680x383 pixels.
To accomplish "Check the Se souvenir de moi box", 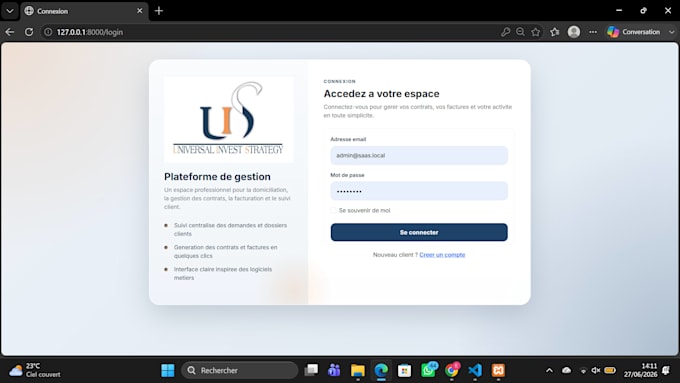I will coord(333,210).
